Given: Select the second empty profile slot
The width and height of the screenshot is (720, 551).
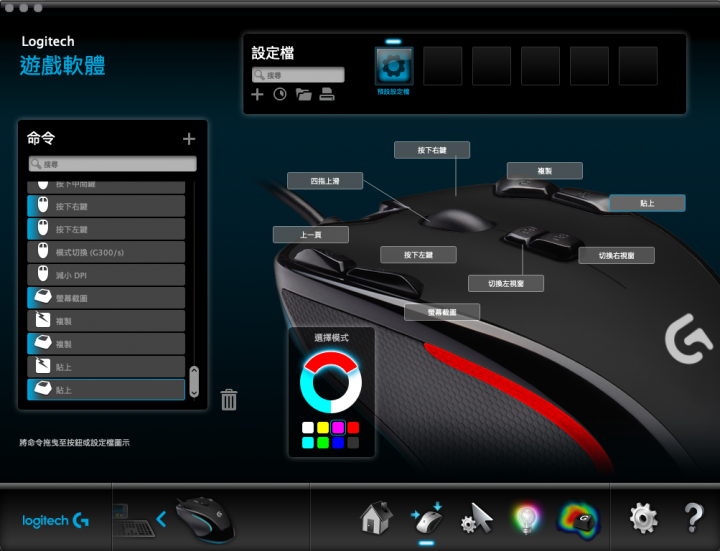Looking at the screenshot, I should [x=491, y=66].
